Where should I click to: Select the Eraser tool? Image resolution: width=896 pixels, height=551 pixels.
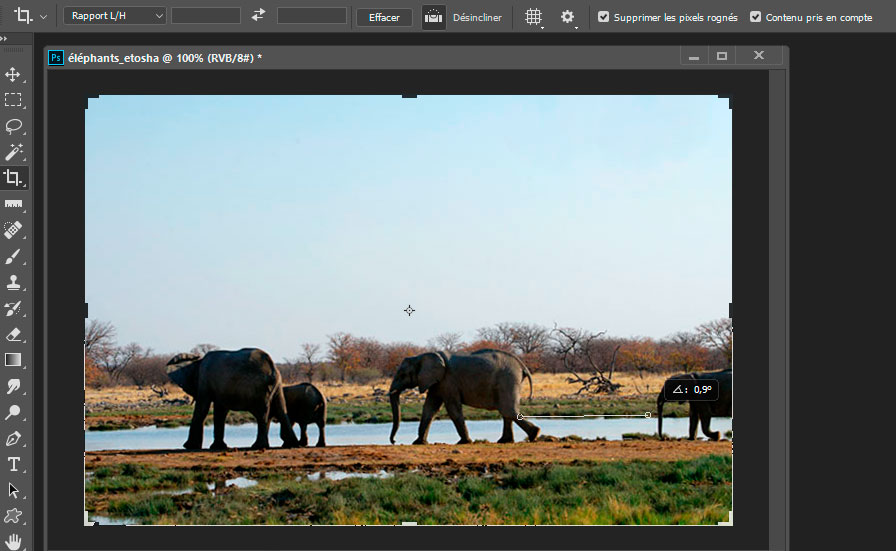(13, 334)
